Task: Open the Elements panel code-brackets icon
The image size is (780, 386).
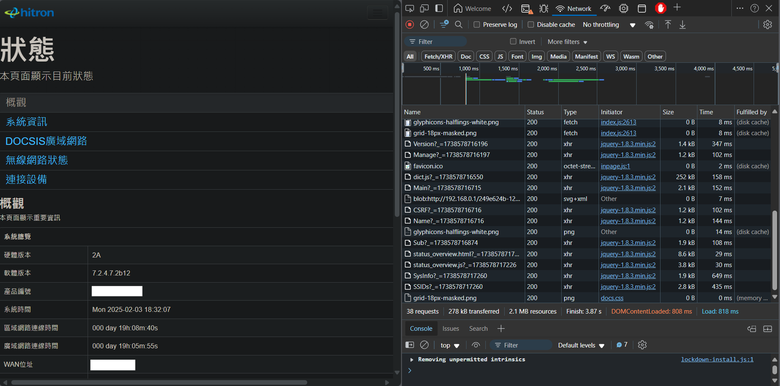Action: [507, 8]
